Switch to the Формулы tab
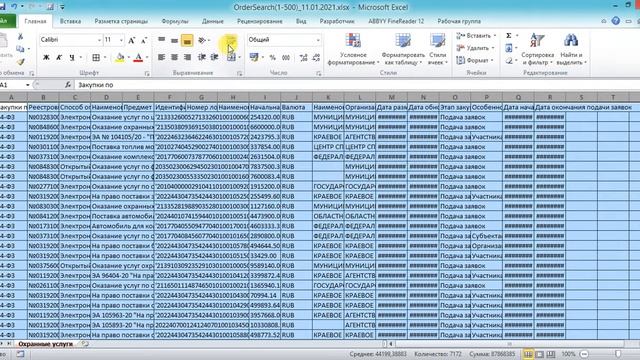Screen dimensions: 640x360 (175, 21)
